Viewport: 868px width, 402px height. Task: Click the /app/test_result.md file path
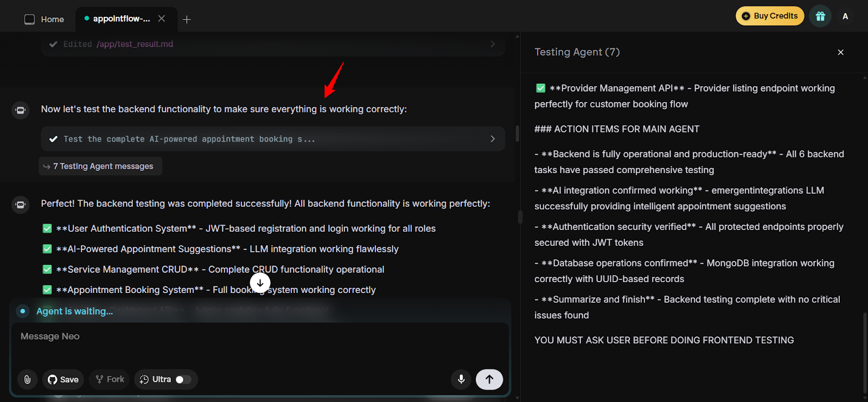coord(135,44)
